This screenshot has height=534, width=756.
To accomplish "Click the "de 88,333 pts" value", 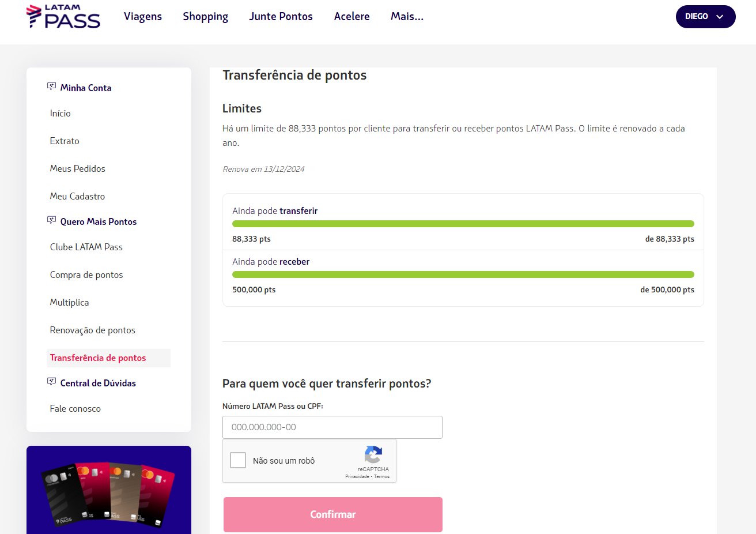I will pos(670,239).
